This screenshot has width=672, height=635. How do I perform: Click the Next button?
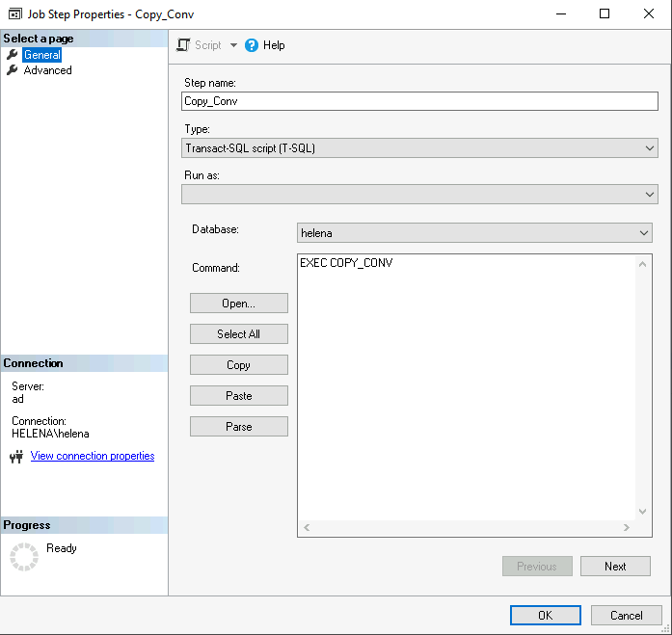[615, 567]
